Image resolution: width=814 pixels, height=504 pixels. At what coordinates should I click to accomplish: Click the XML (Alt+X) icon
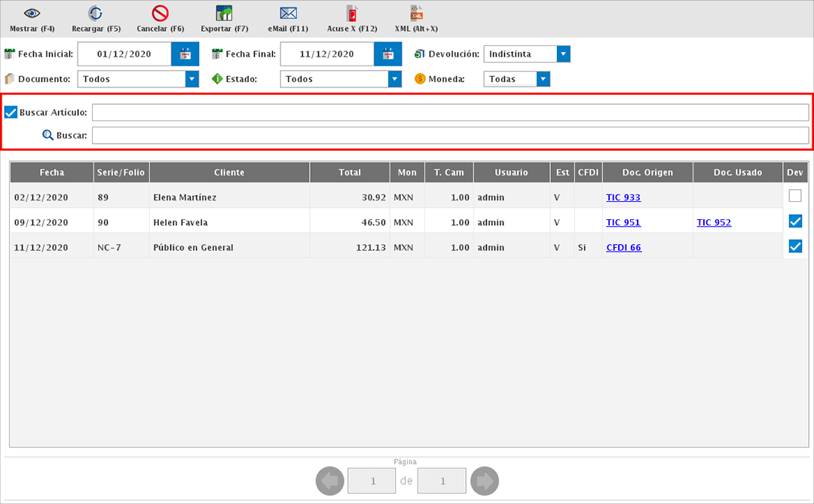click(x=416, y=13)
